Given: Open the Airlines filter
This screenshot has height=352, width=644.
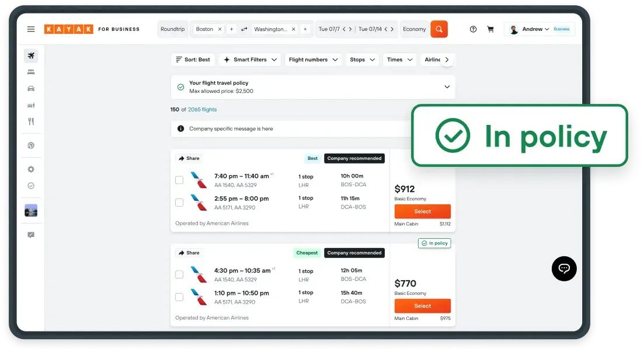Looking at the screenshot, I should pos(431,60).
